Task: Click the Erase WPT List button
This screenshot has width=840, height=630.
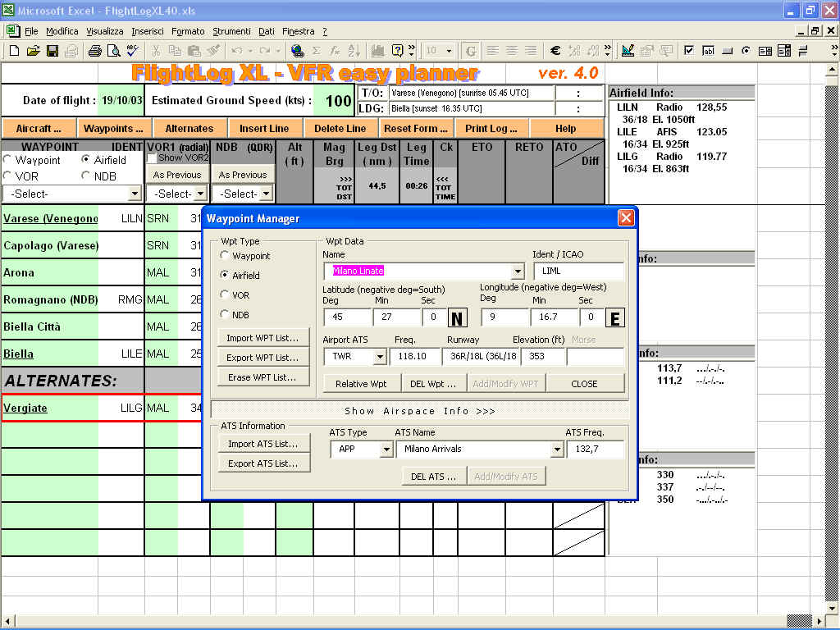Action: coord(263,377)
